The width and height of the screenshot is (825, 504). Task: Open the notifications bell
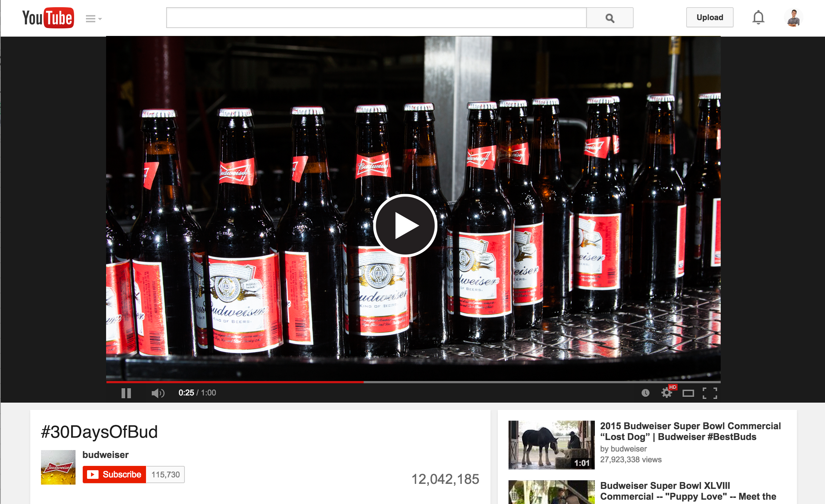(x=759, y=17)
